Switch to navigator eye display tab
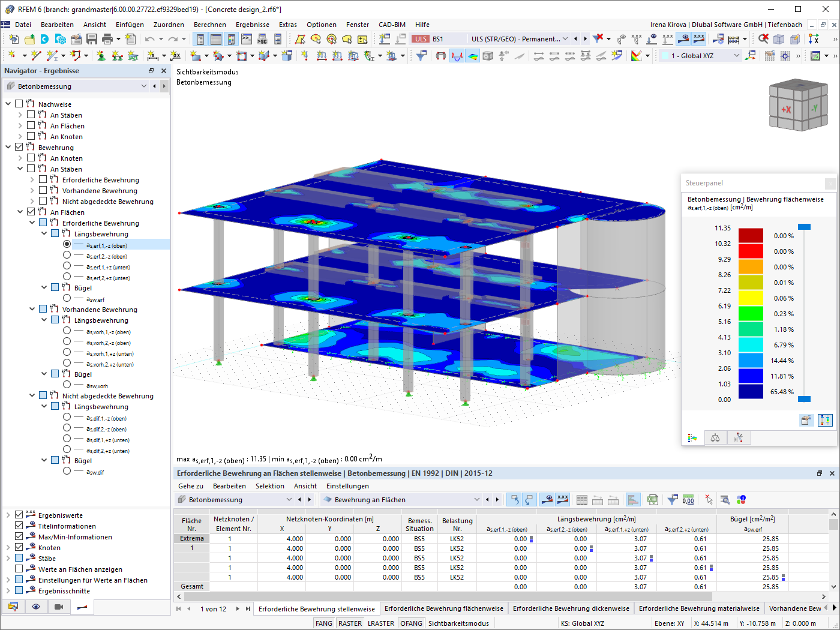The width and height of the screenshot is (840, 630). click(x=36, y=607)
